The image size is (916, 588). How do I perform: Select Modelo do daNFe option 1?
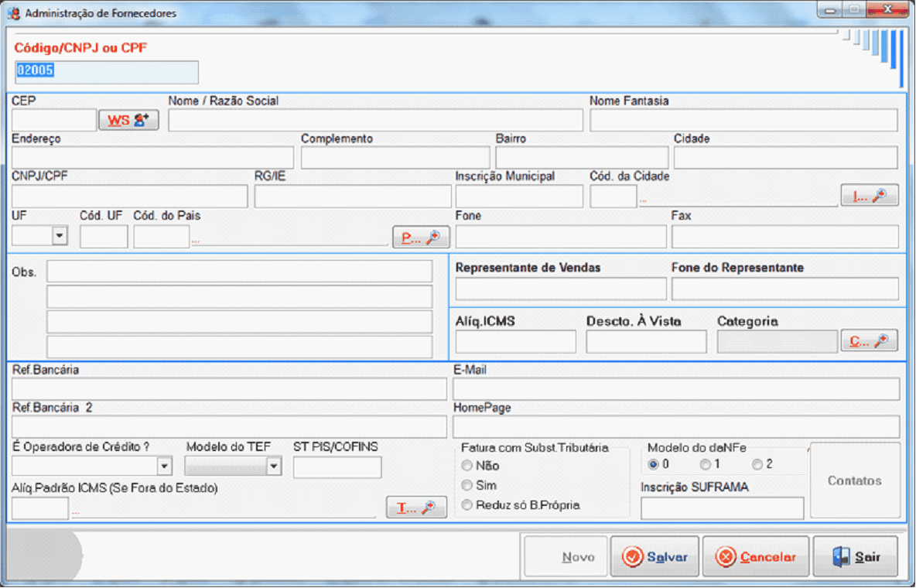[705, 464]
